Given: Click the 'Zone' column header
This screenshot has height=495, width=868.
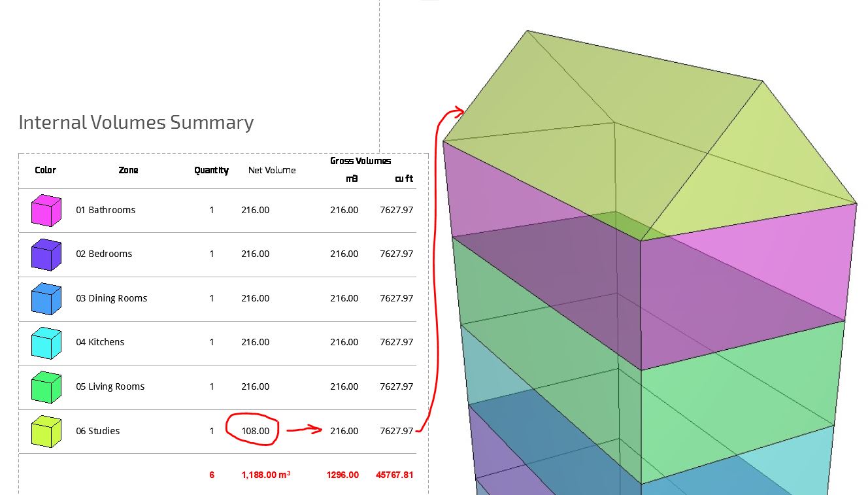Looking at the screenshot, I should pos(128,170).
